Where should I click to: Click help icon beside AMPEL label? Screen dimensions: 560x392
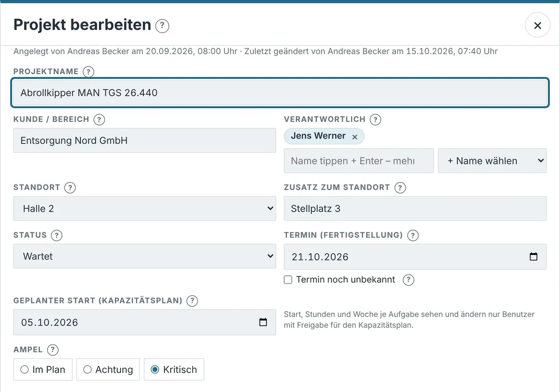pyautogui.click(x=53, y=350)
